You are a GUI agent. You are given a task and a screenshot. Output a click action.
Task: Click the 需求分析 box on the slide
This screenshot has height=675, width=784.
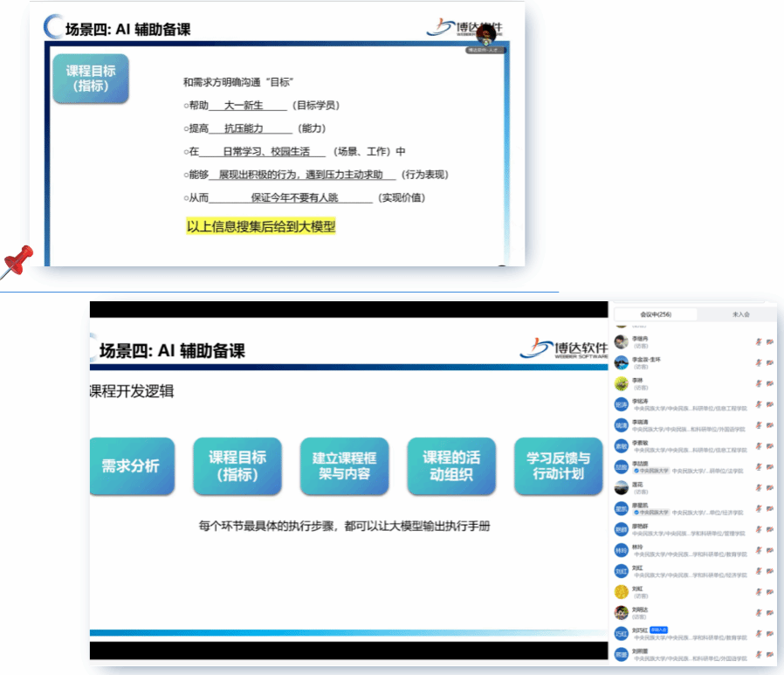131,465
